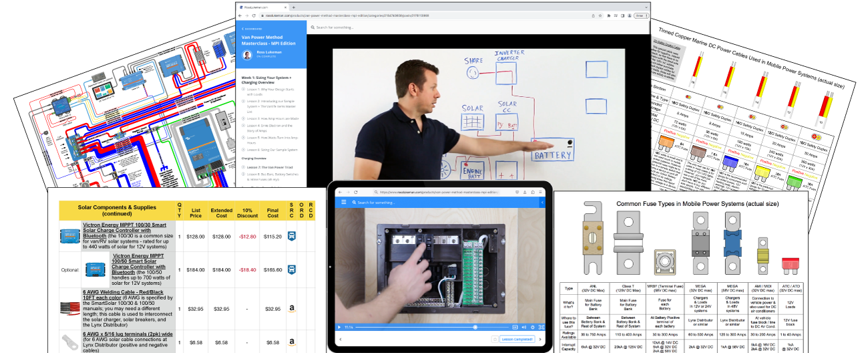
Task: Go to previous lesson arrow on tablet
Action: click(x=340, y=339)
